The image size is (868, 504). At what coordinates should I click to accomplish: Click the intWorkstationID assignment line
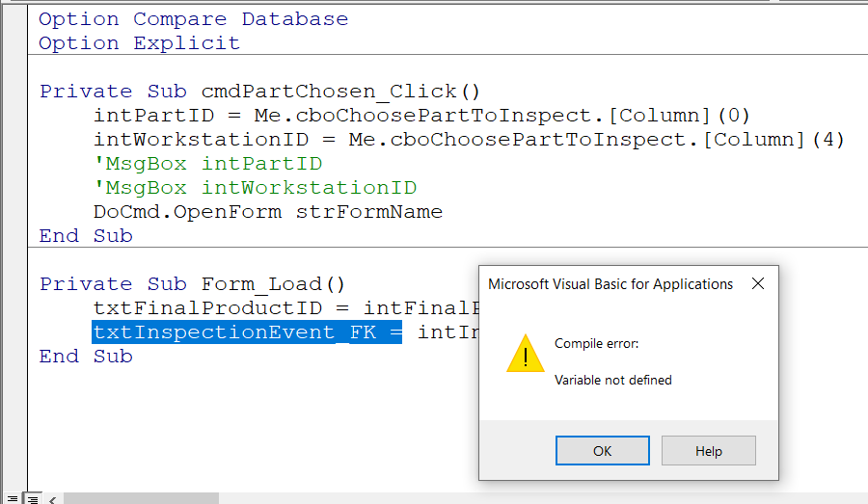(469, 140)
